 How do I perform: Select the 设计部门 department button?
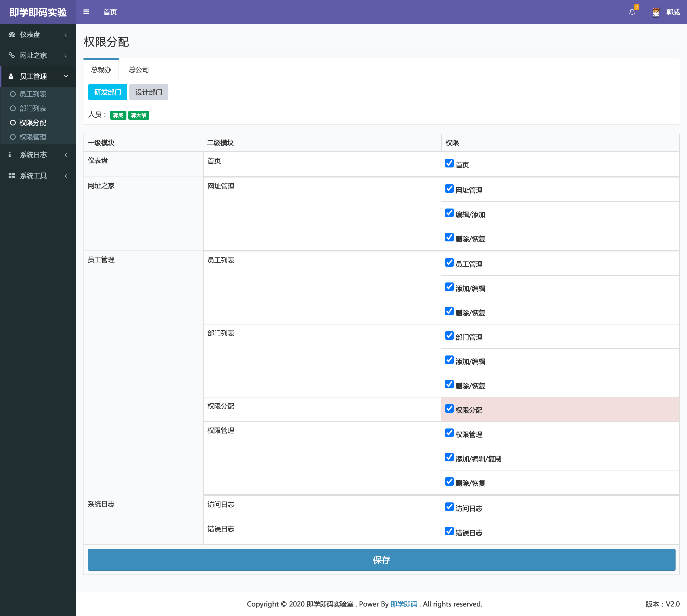pos(149,92)
